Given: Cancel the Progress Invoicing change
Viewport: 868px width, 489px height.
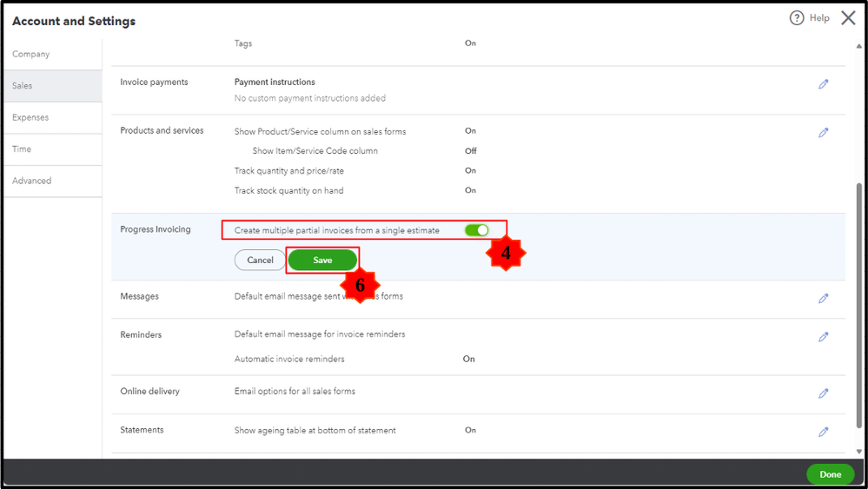Looking at the screenshot, I should 260,260.
